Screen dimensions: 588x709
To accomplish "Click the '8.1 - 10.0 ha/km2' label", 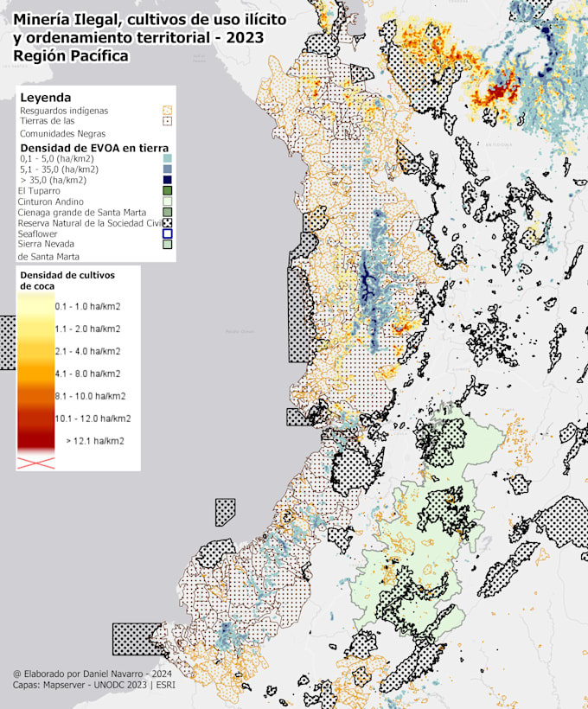I will click(x=91, y=396).
